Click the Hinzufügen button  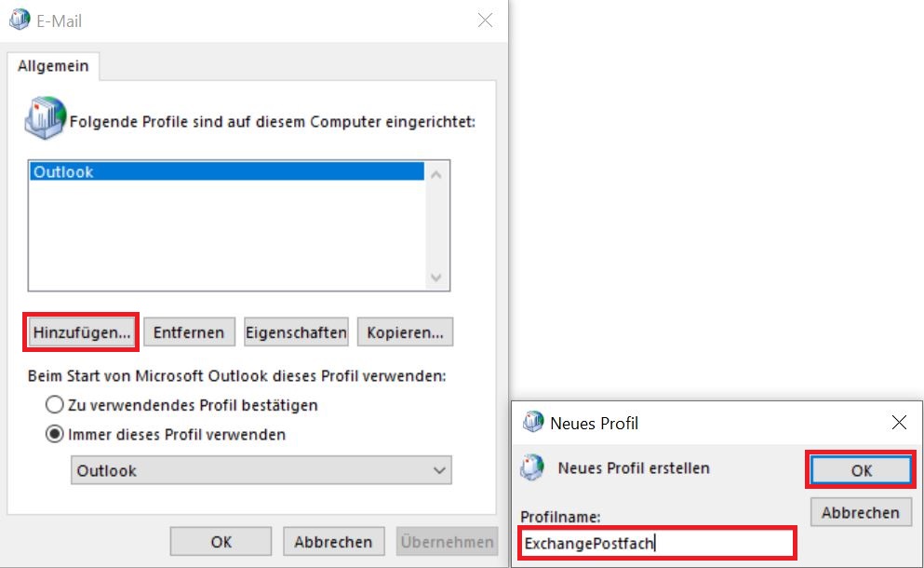[82, 332]
